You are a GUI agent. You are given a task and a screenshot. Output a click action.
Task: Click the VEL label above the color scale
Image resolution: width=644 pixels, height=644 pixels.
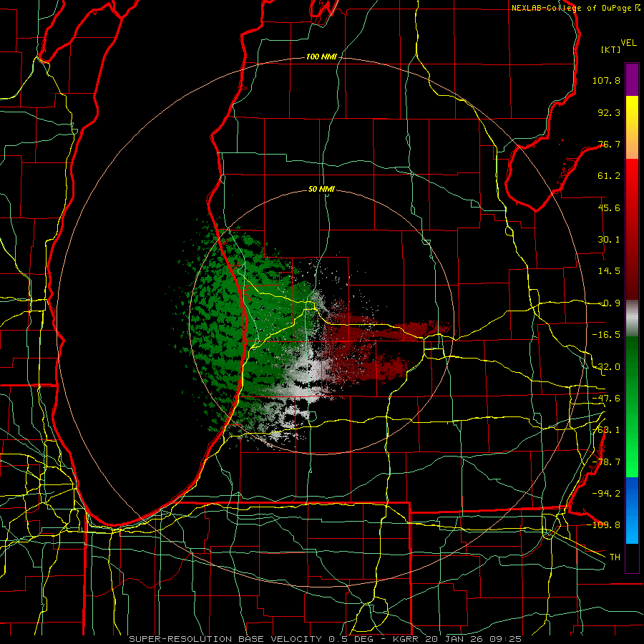point(628,43)
